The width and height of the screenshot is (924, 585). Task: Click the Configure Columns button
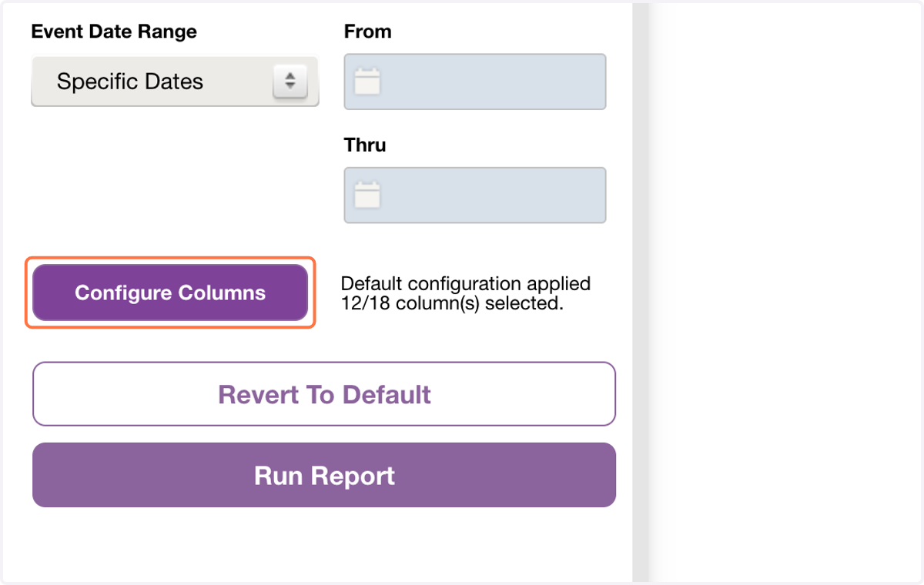pyautogui.click(x=170, y=292)
